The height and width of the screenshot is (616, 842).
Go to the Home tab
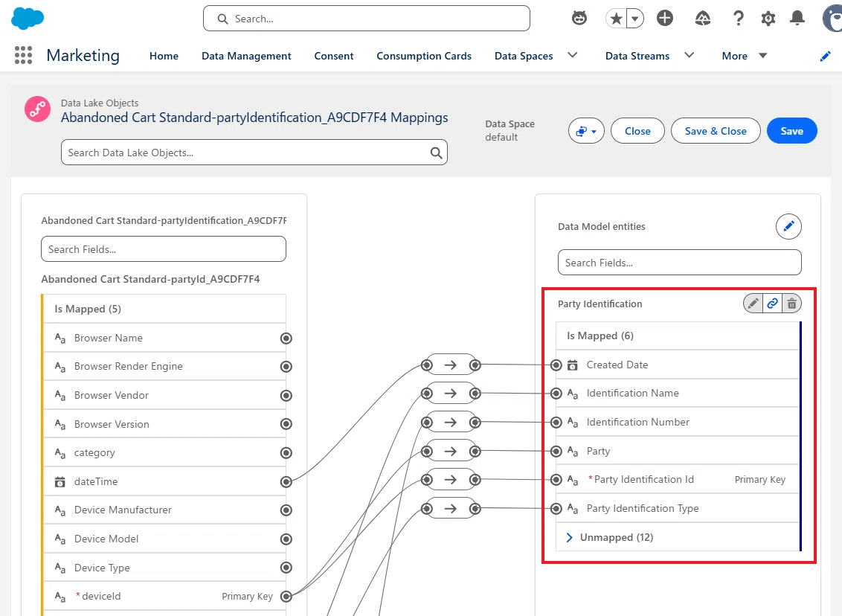point(164,56)
